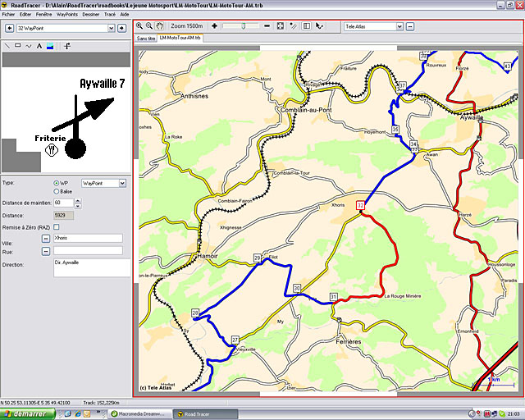This screenshot has height=420, width=525.
Task: Open the Tele Atlas map source dropdown
Action: click(399, 26)
